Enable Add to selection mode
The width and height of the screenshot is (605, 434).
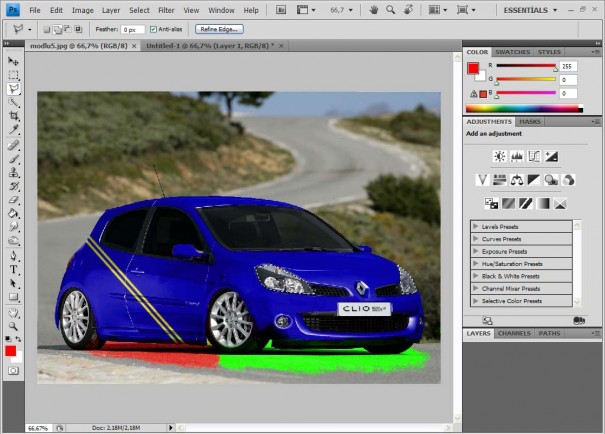tap(57, 29)
